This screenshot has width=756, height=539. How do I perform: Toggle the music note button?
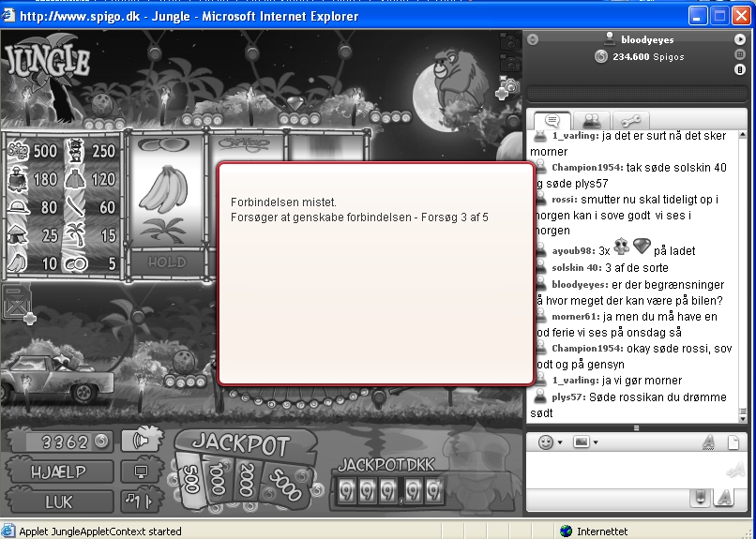coord(142,501)
